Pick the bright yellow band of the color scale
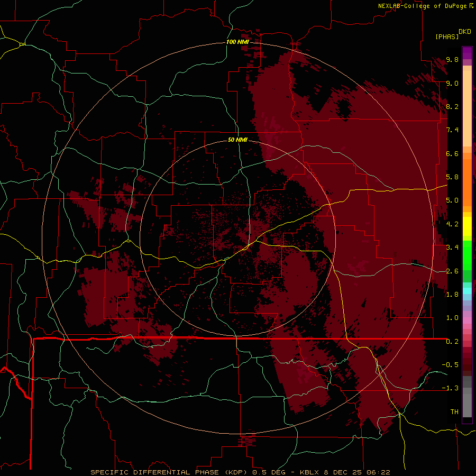Screen dimensions: 476x476 point(467,226)
